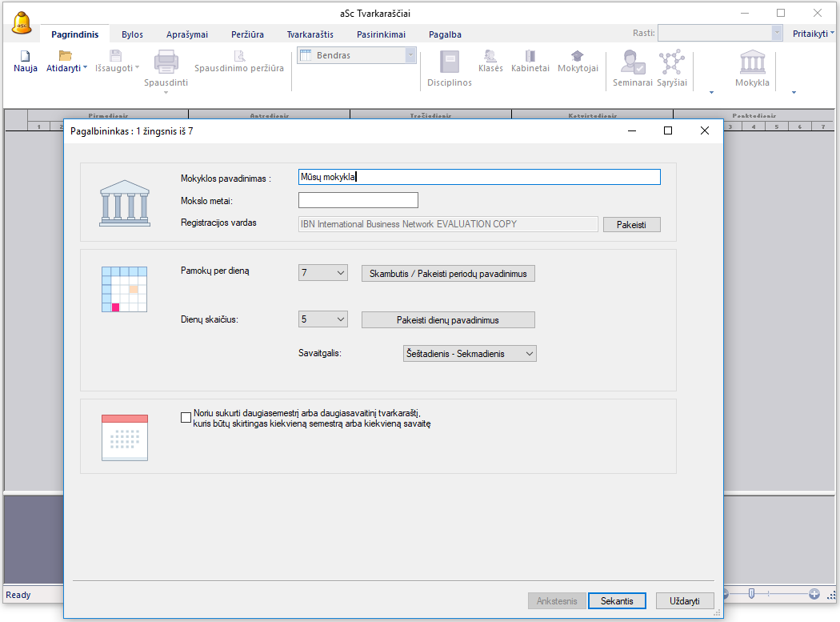
Task: Open the Mokytojai teachers icon
Action: click(x=577, y=57)
